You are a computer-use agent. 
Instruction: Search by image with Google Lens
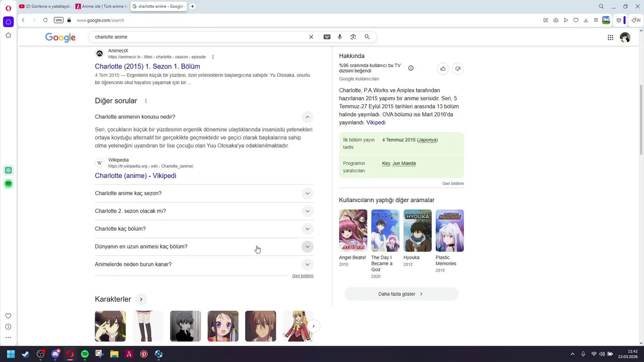click(353, 37)
